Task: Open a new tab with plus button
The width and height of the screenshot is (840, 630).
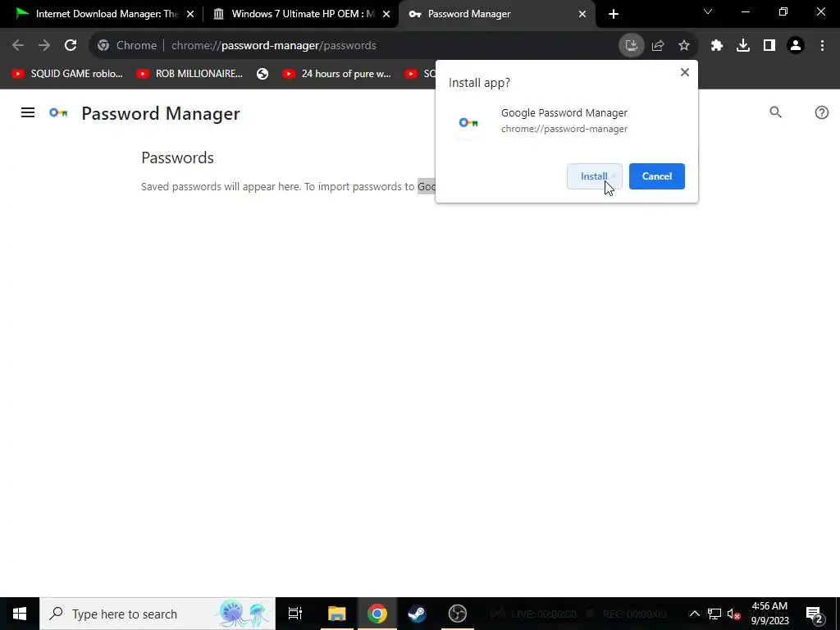Action: click(614, 14)
